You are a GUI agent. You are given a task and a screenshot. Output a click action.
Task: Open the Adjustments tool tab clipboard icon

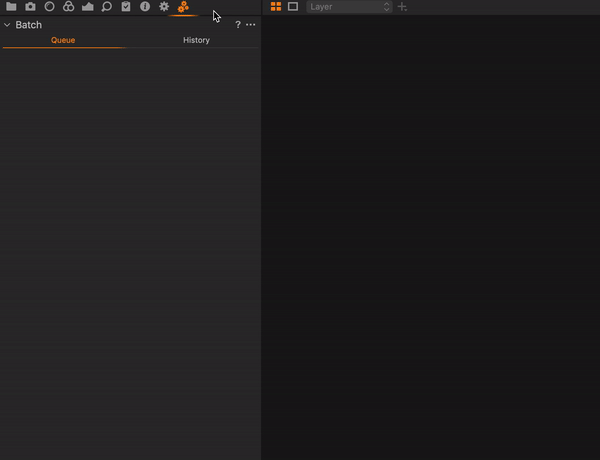tap(126, 7)
